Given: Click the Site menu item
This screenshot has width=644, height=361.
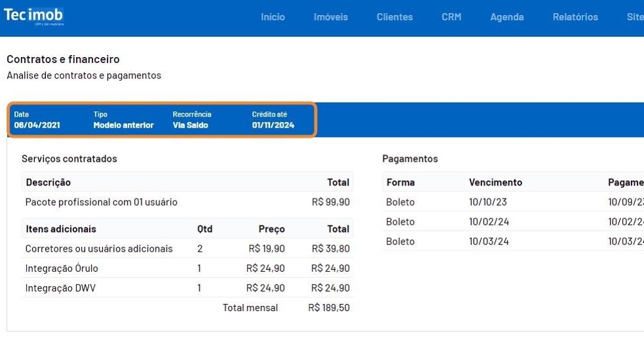Looking at the screenshot, I should click(634, 17).
